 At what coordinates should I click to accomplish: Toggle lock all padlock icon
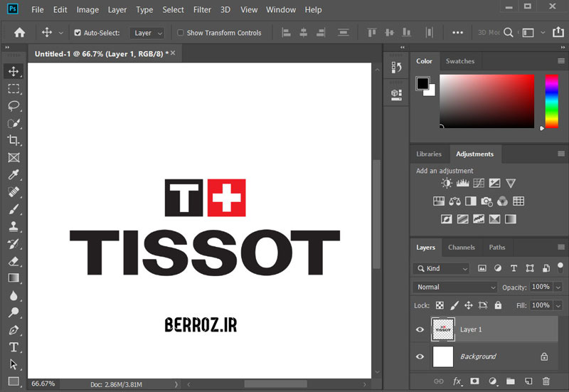click(x=498, y=305)
